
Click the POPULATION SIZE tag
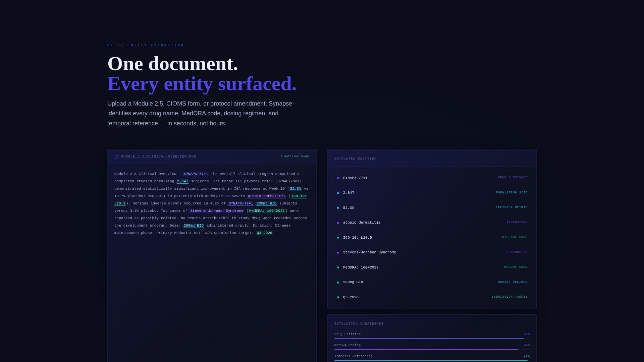point(512,193)
